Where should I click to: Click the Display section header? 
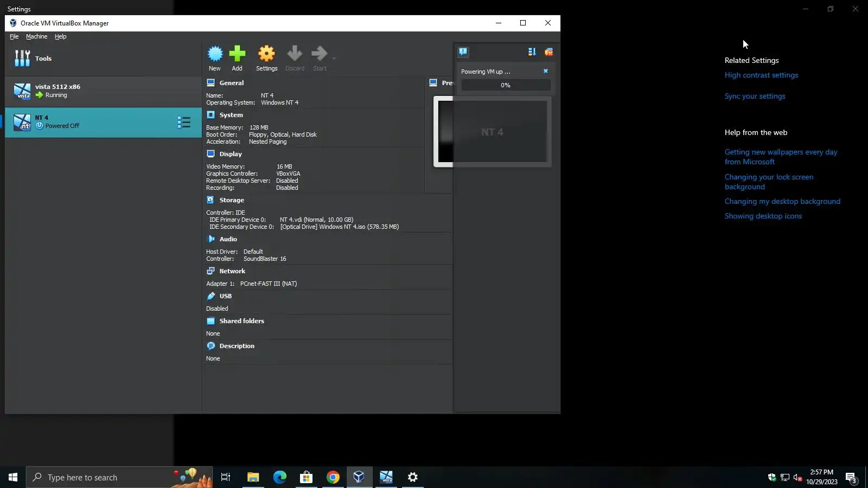tap(231, 154)
